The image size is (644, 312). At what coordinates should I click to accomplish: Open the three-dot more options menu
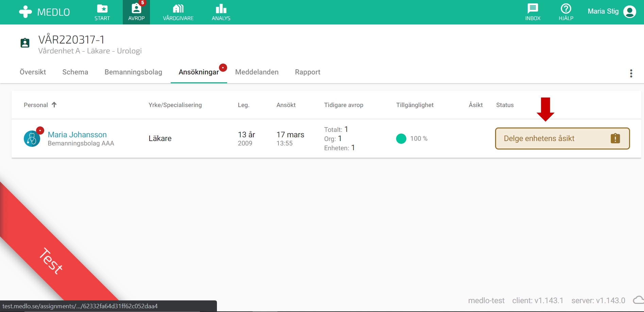(631, 73)
